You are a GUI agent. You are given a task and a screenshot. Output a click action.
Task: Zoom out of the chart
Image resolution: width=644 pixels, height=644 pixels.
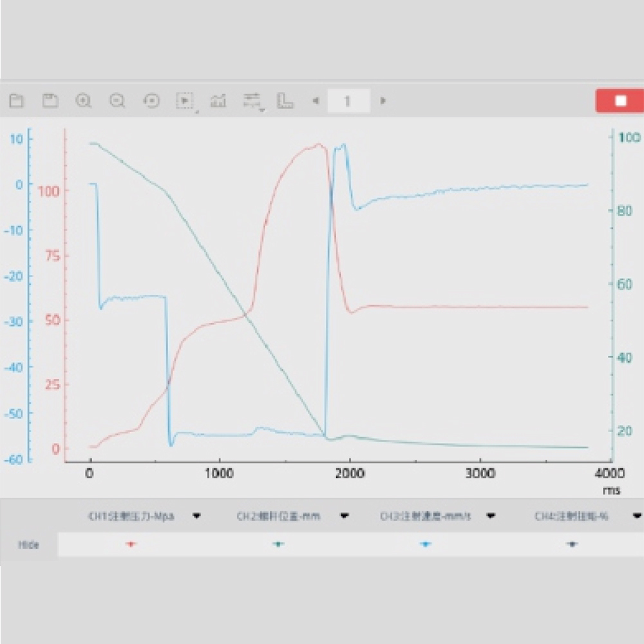point(117,100)
